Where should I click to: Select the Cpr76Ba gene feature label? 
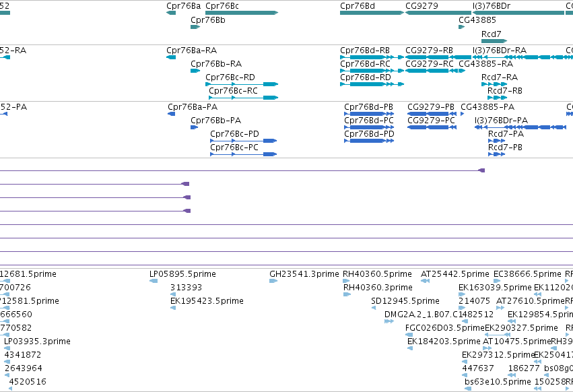pyautogui.click(x=183, y=6)
